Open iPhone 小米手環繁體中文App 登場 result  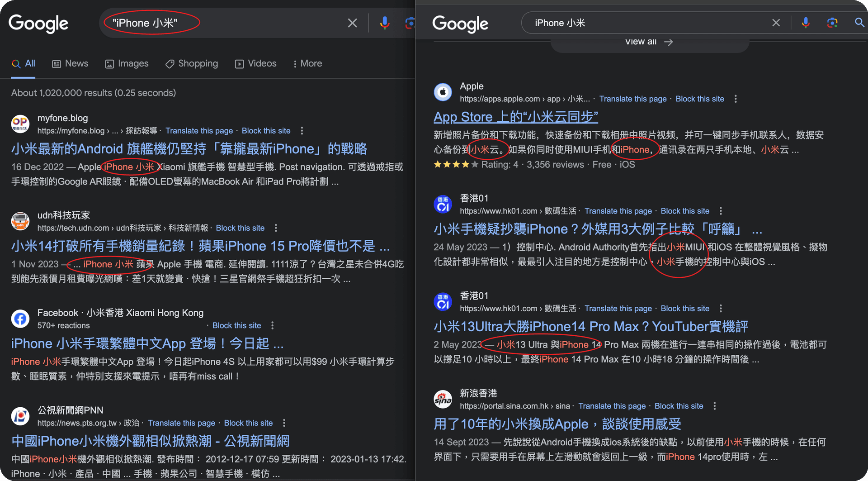tap(147, 344)
